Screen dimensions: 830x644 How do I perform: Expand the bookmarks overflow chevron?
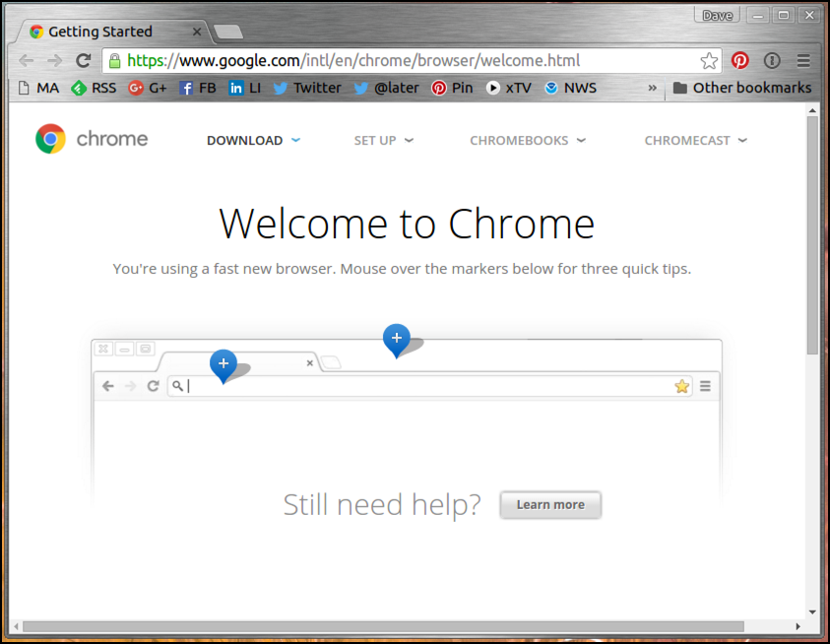tap(652, 88)
